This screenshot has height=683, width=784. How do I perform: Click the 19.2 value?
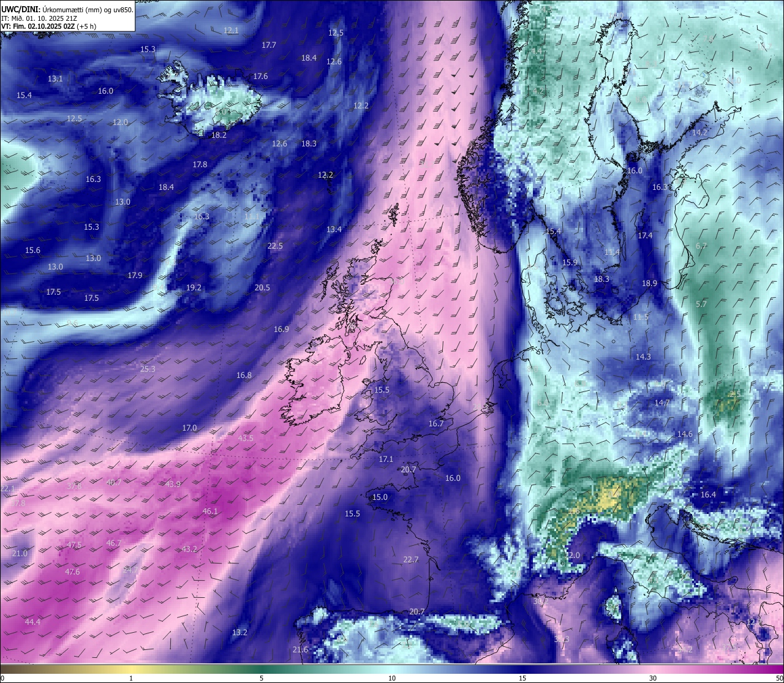pos(194,288)
